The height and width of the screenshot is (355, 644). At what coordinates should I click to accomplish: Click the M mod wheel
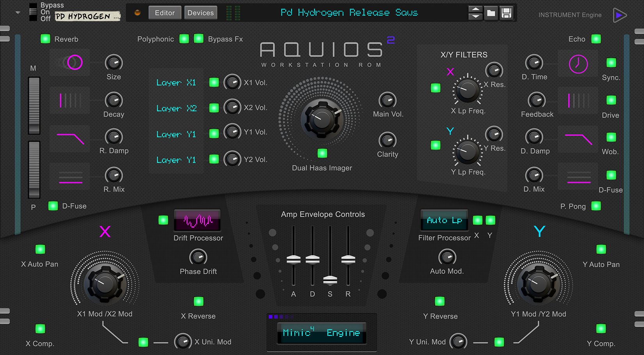click(x=34, y=105)
